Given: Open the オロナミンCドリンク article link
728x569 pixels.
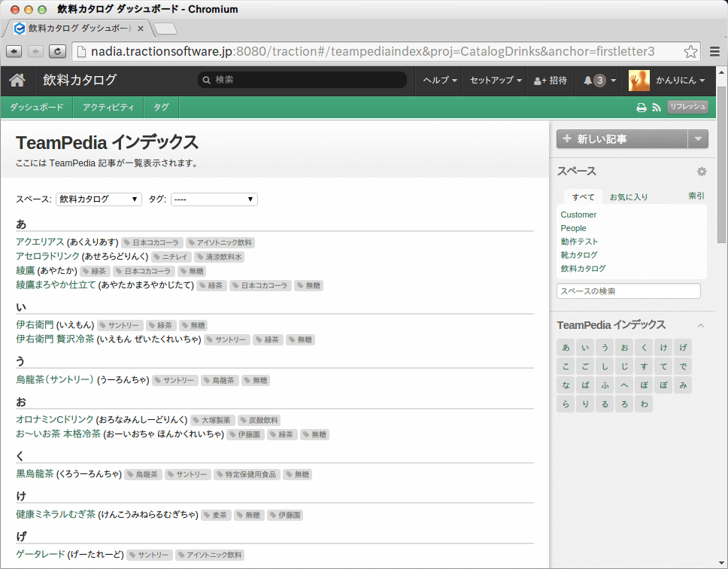Looking at the screenshot, I should click(55, 419).
